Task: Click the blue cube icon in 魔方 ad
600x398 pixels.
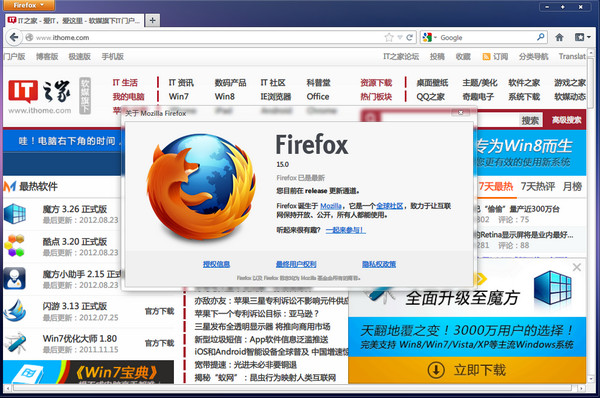Action: click(x=552, y=287)
